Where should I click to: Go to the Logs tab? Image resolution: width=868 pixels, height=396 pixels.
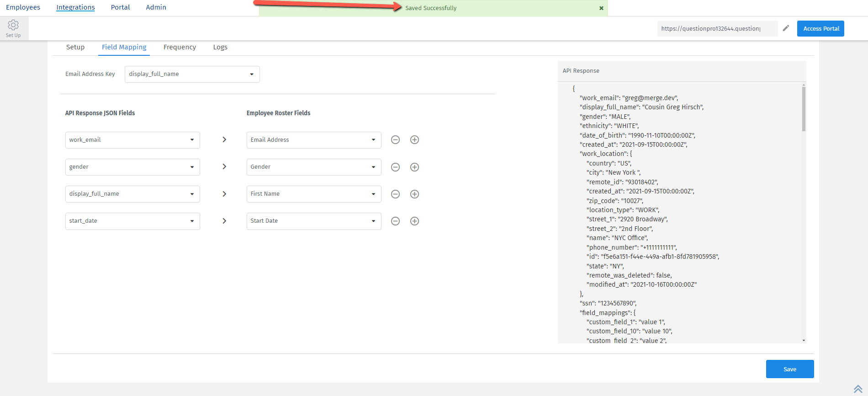point(220,47)
